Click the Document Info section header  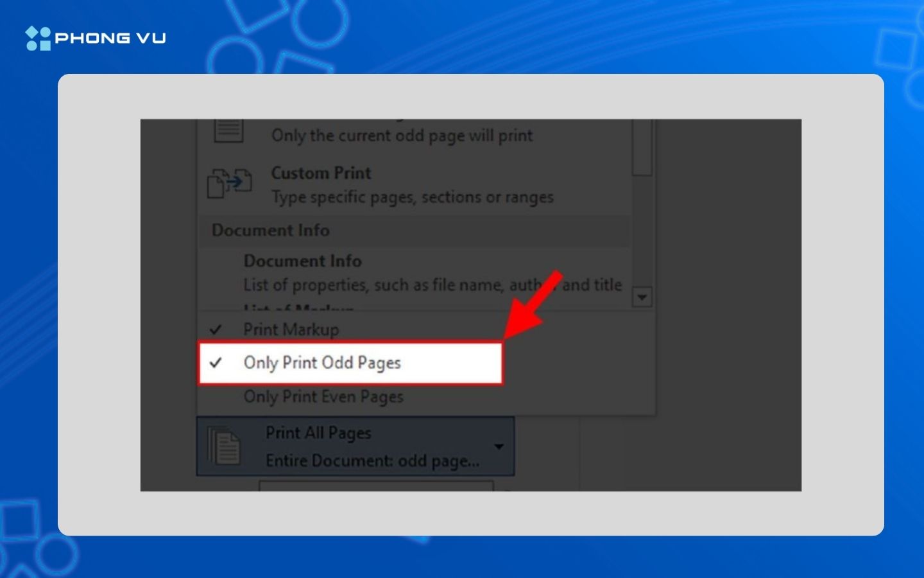pyautogui.click(x=270, y=231)
